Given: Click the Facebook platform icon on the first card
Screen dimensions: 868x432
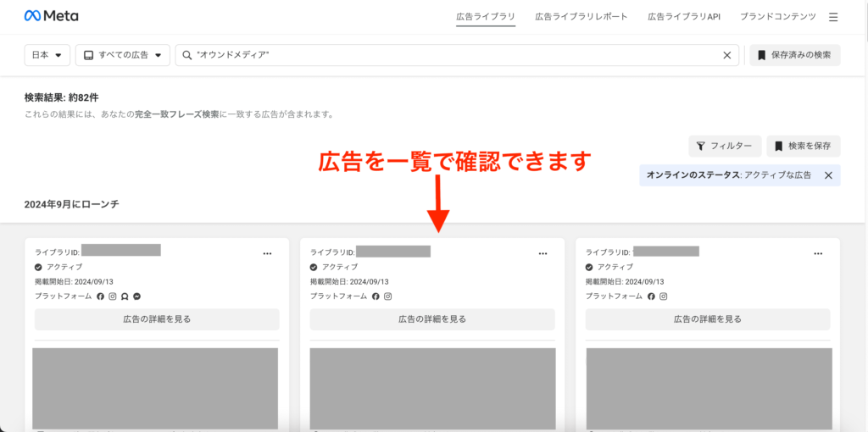Looking at the screenshot, I should point(100,296).
